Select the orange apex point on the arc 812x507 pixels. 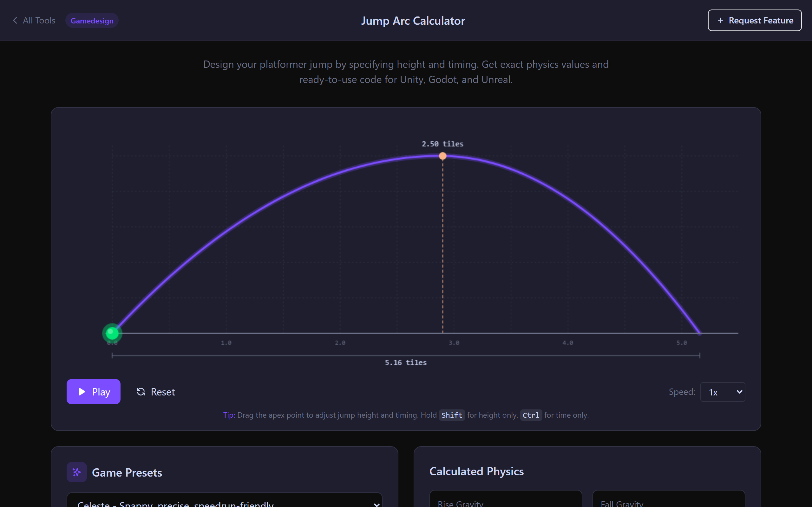[x=442, y=156]
